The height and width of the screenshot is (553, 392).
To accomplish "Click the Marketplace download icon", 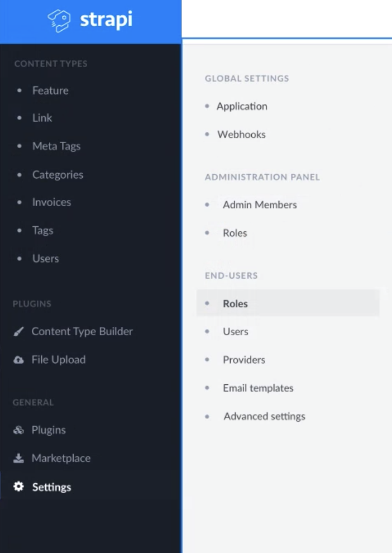I will [x=18, y=457].
